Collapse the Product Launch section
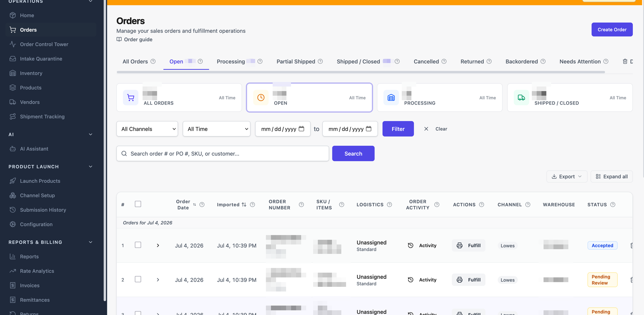Viewport: 644px width, 315px height. [x=91, y=167]
